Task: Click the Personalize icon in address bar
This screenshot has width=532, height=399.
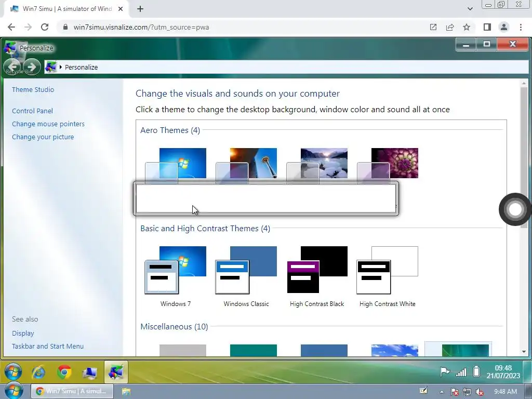Action: pos(51,67)
